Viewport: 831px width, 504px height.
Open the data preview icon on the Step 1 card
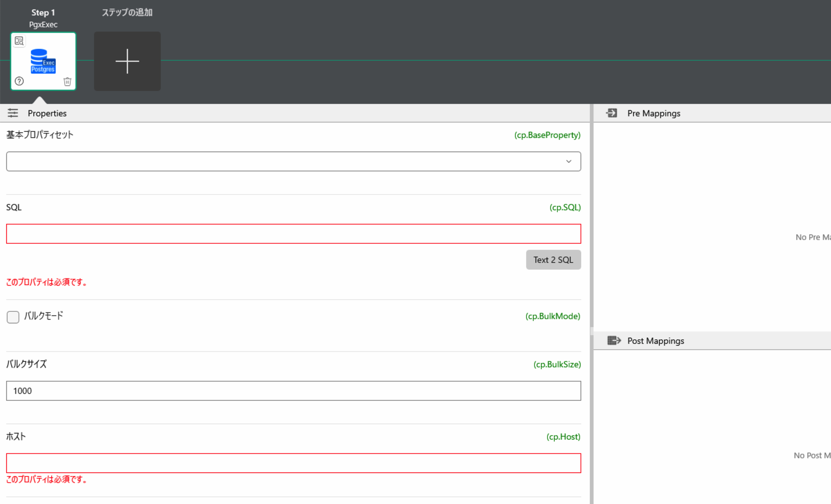coord(19,41)
